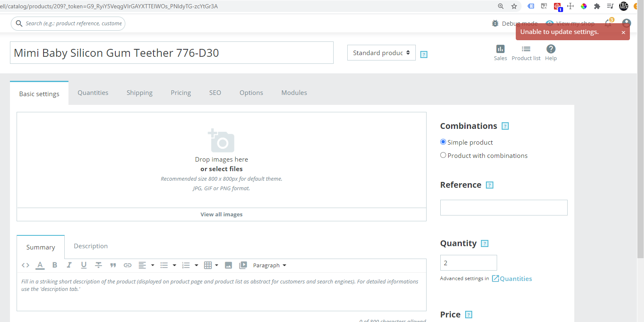Click the Combinations help icon
This screenshot has height=322, width=644.
pos(505,126)
